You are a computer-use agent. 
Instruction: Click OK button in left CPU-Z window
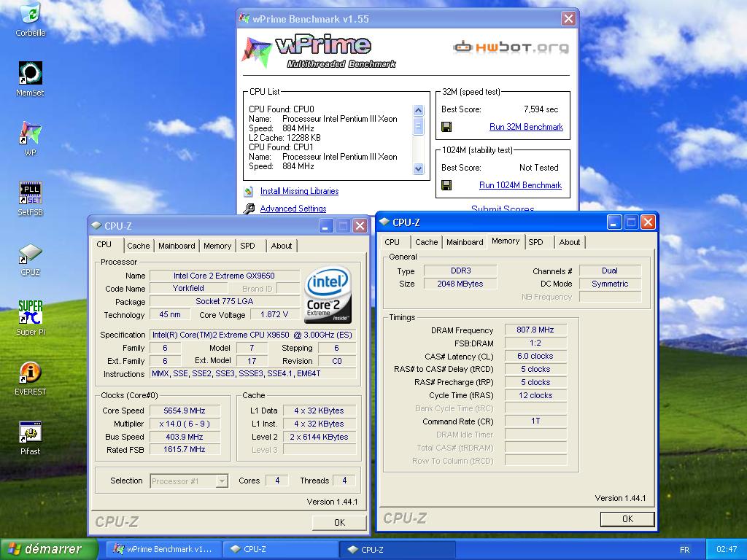(x=339, y=522)
